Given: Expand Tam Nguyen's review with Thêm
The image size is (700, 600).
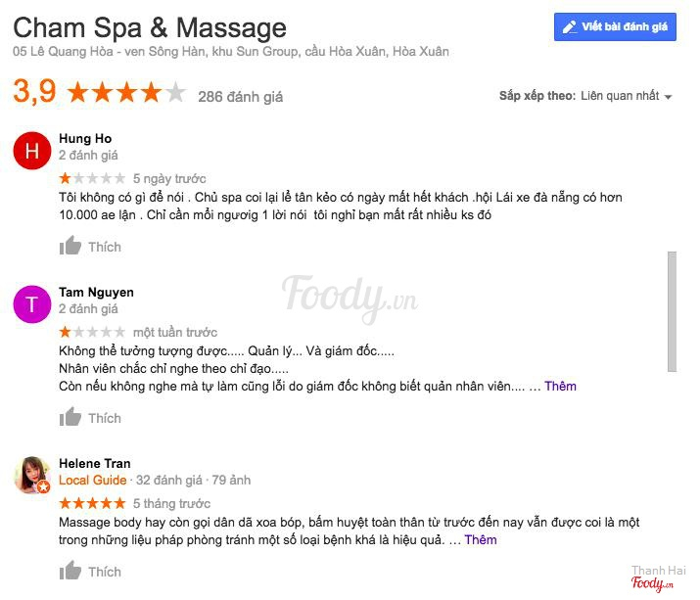Looking at the screenshot, I should 560,387.
